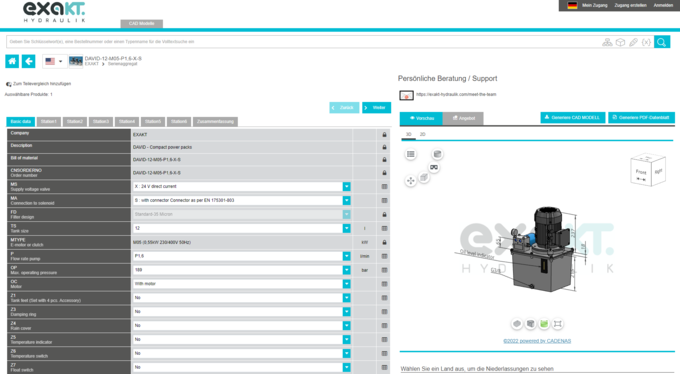Expand the Z5 Temperature indicator dropdown
This screenshot has height=374, width=680.
(347, 339)
